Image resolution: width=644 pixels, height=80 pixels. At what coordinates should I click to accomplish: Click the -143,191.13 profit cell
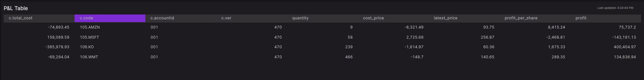(x=624, y=37)
